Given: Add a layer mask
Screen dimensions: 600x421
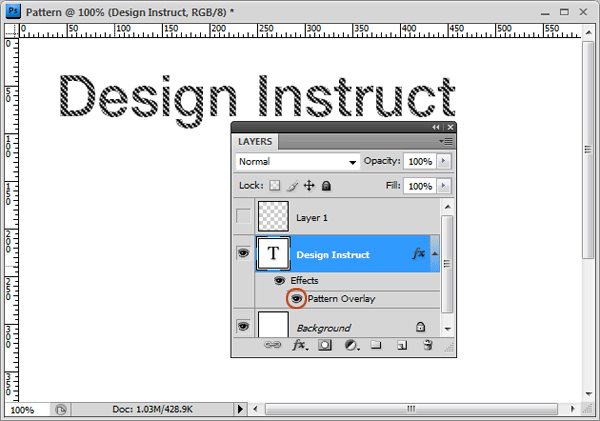Looking at the screenshot, I should pos(325,345).
